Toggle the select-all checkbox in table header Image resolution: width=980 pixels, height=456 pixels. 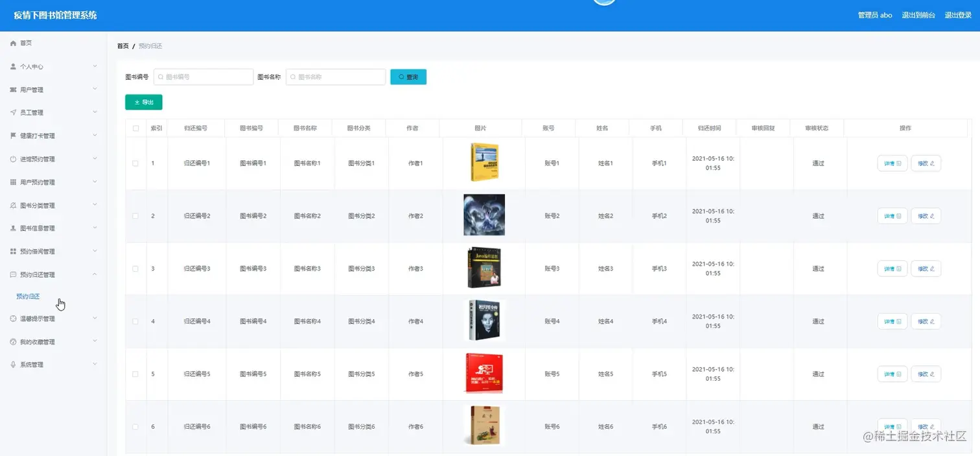click(x=135, y=128)
